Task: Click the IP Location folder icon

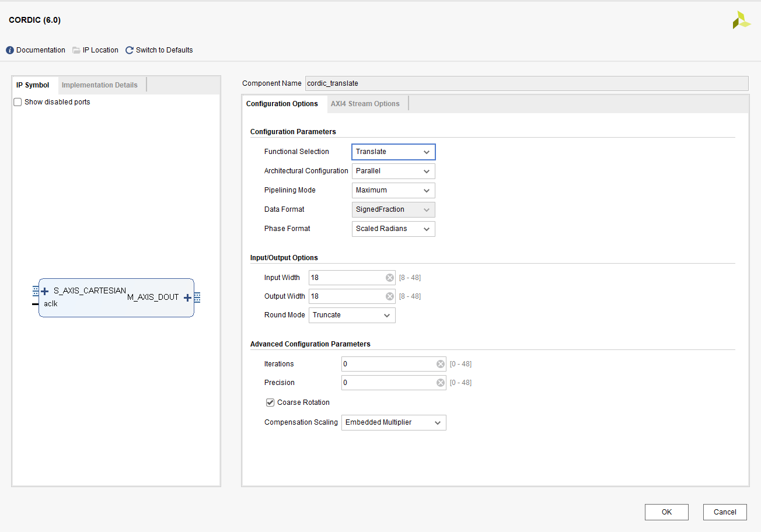Action: pyautogui.click(x=76, y=50)
